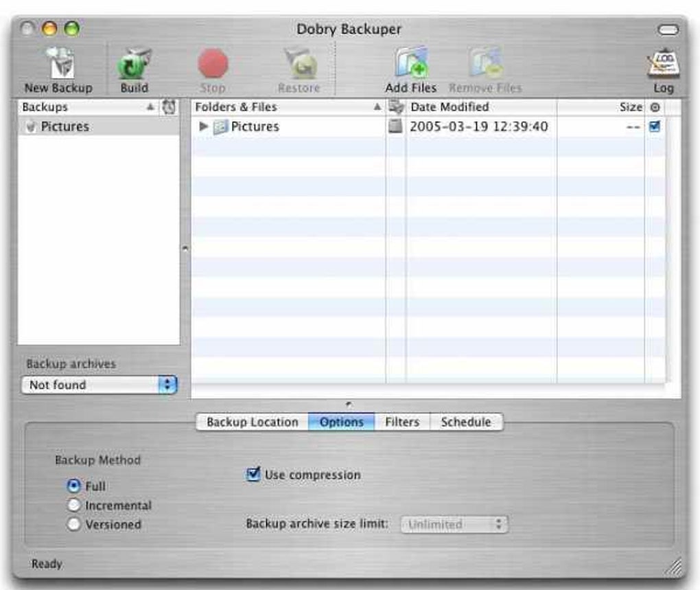The width and height of the screenshot is (700, 590).
Task: Click the Stop icon in toolbar
Action: (213, 64)
